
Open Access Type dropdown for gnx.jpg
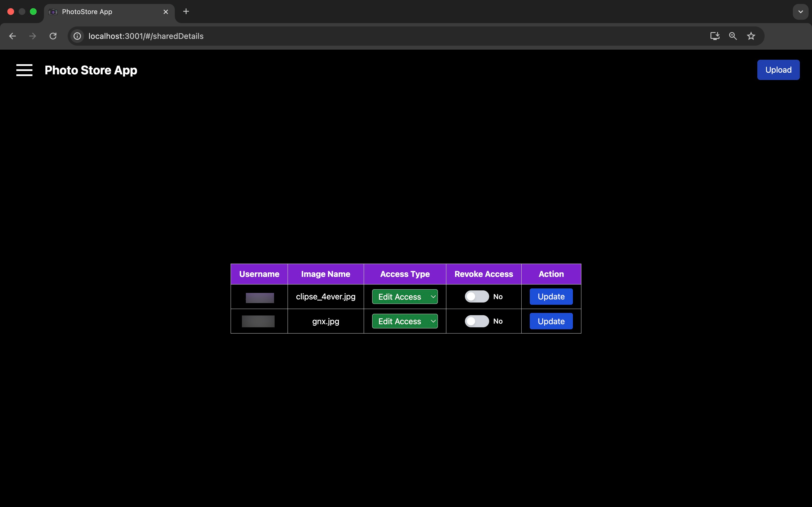point(405,321)
